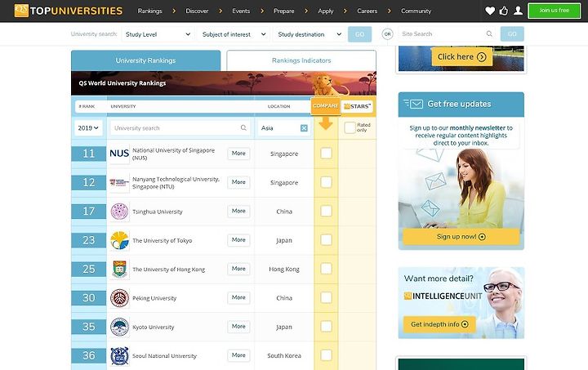Clear the Asia location filter
Viewport: 588px width, 370px height.
(x=304, y=128)
